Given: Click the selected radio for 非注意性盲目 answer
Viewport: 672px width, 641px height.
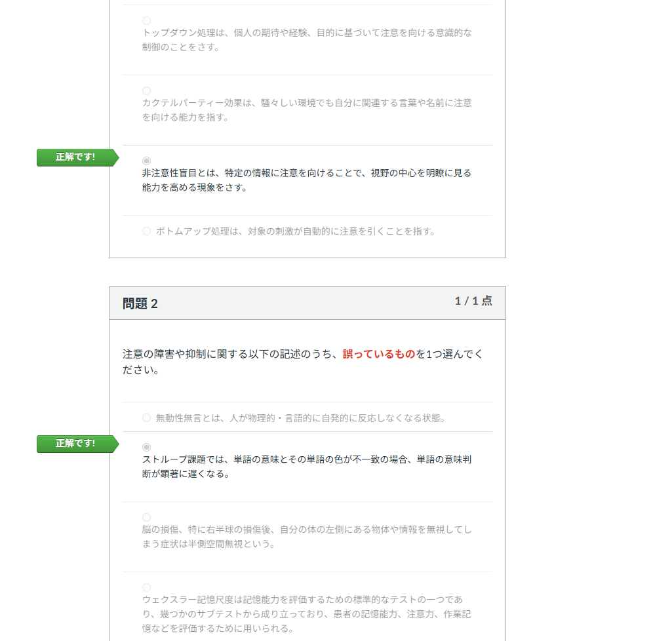Looking at the screenshot, I should click(x=147, y=161).
